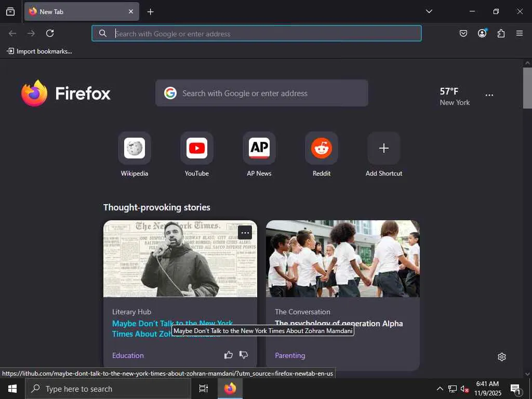Open the Literary Hub story thumbnail image

180,259
